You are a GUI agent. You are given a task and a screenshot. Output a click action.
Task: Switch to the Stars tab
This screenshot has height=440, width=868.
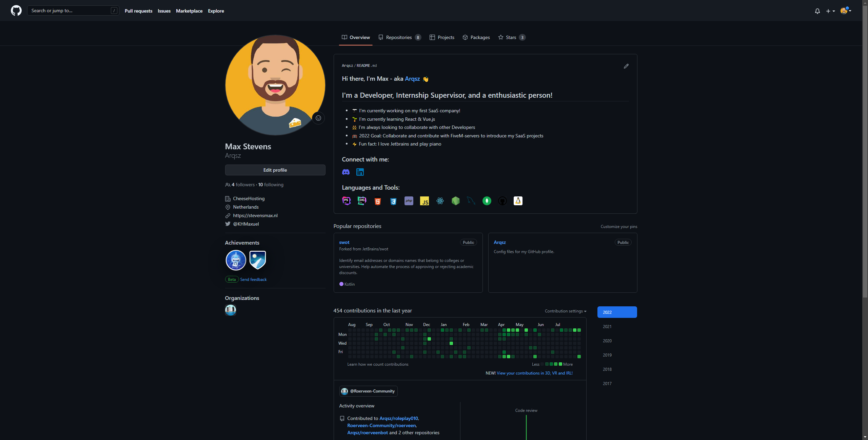[511, 37]
